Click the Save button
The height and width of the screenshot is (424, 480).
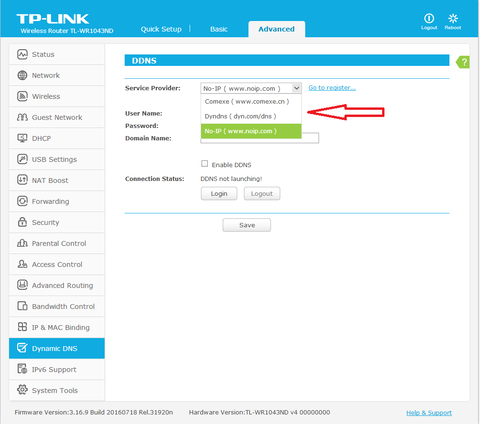247,225
